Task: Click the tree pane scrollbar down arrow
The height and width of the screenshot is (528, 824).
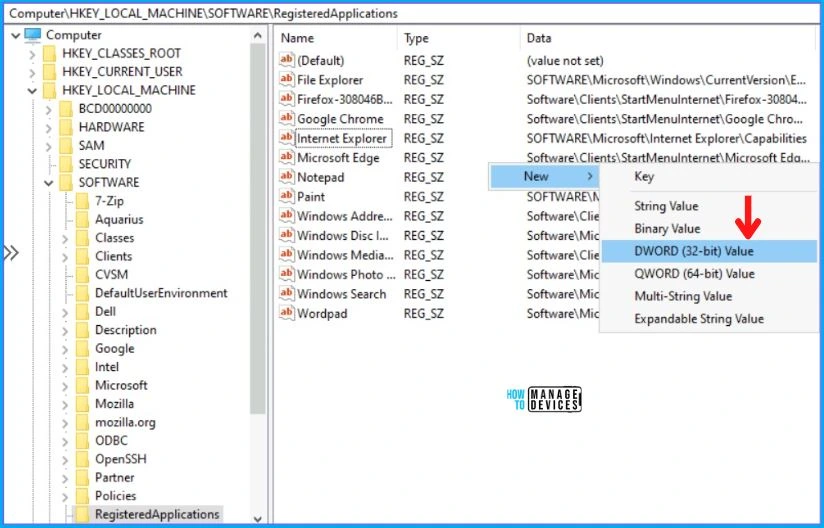Action: point(258,519)
